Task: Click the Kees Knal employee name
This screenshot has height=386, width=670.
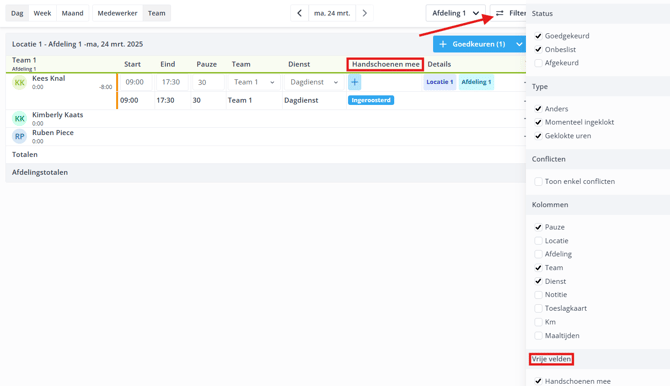Action: pos(49,78)
